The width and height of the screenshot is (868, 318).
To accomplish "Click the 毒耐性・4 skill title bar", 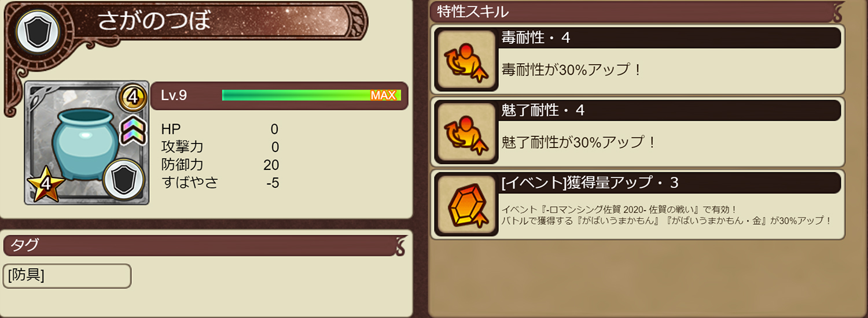I will click(669, 38).
